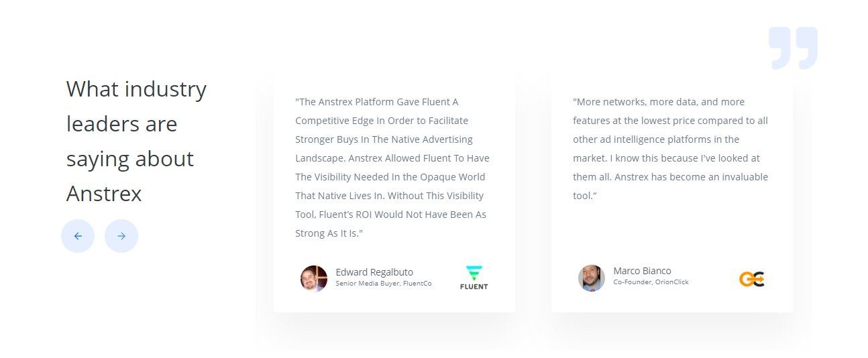This screenshot has width=868, height=358.
Task: Click the previous testimonial left arrow
Action: coord(78,236)
